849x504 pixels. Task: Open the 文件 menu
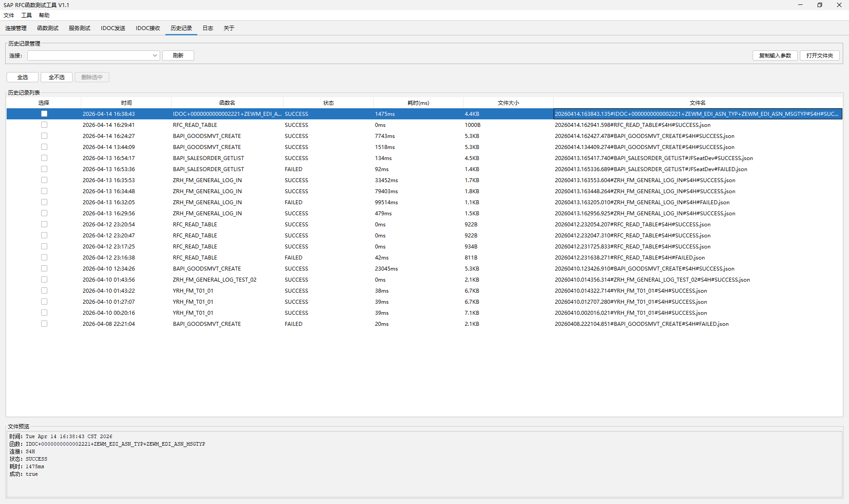[x=9, y=15]
